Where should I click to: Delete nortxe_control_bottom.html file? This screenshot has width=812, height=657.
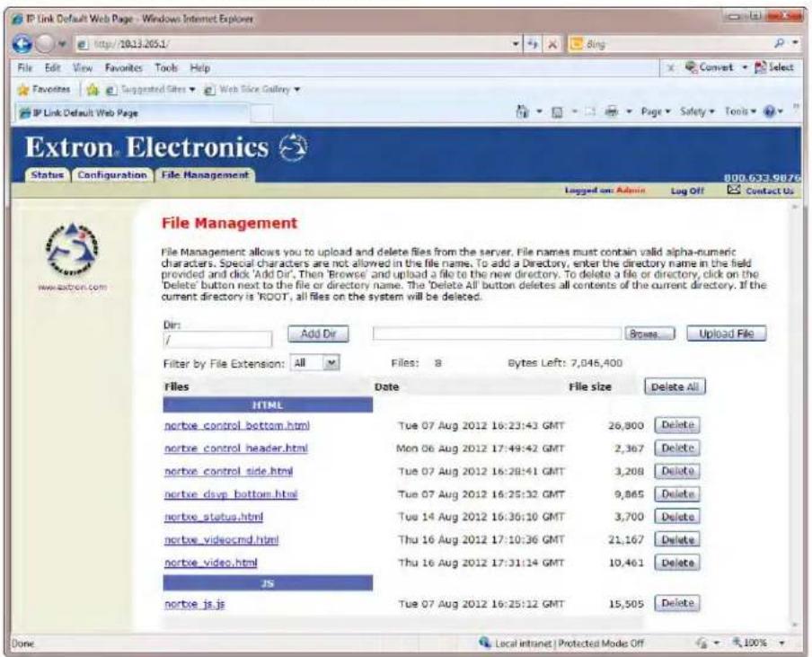click(677, 425)
